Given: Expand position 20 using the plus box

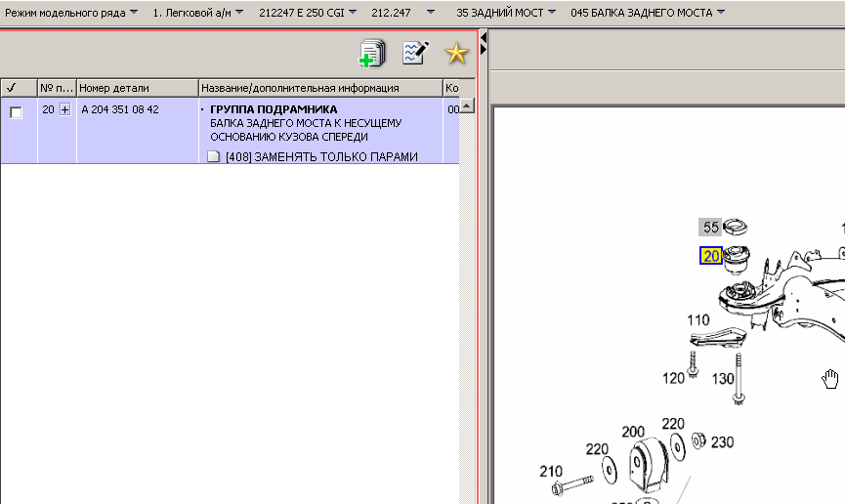Looking at the screenshot, I should [x=65, y=110].
